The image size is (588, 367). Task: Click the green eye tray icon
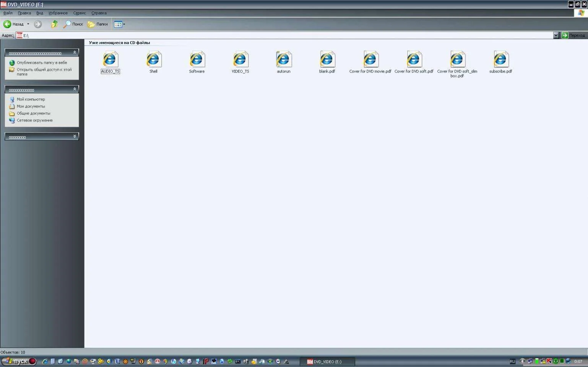pyautogui.click(x=556, y=361)
